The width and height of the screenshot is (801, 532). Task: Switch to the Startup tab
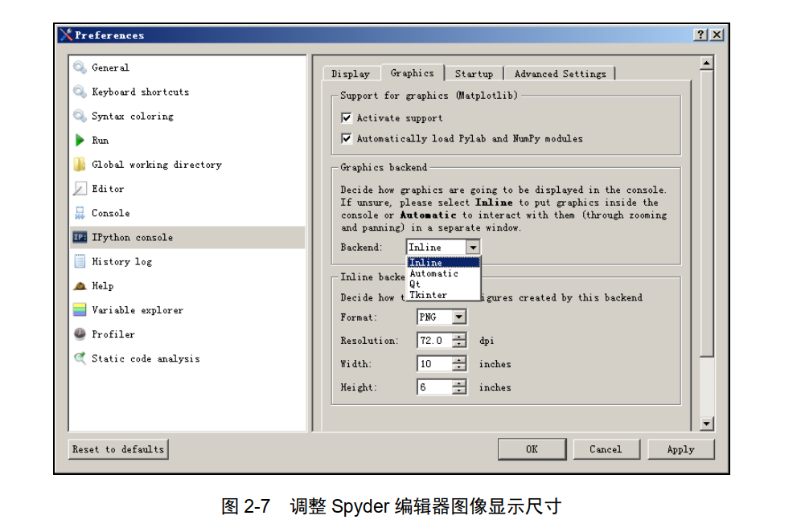tap(474, 73)
